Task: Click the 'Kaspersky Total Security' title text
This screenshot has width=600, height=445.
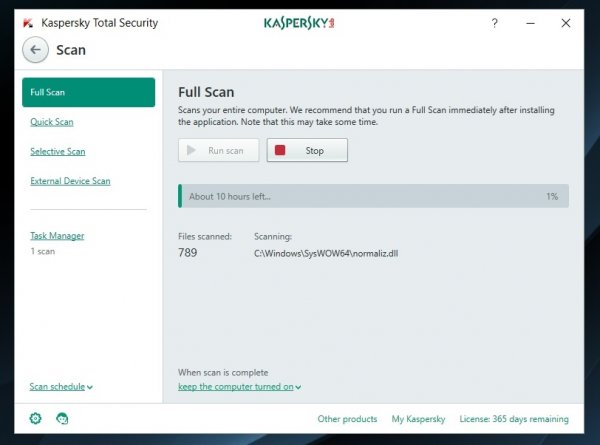Action: pos(99,23)
